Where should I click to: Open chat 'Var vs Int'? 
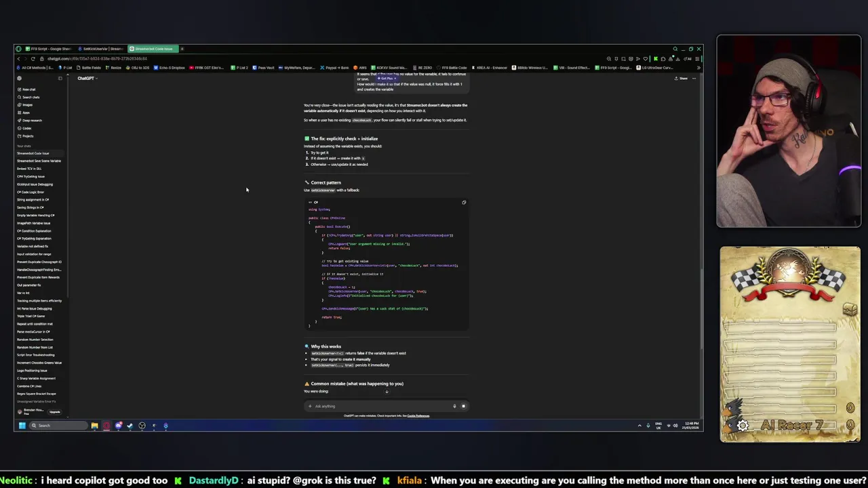[23, 293]
